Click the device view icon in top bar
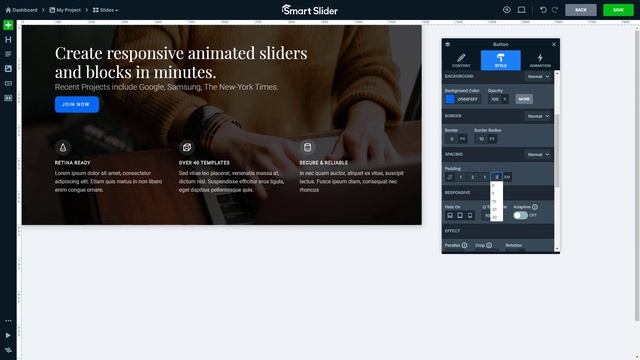 point(521,10)
